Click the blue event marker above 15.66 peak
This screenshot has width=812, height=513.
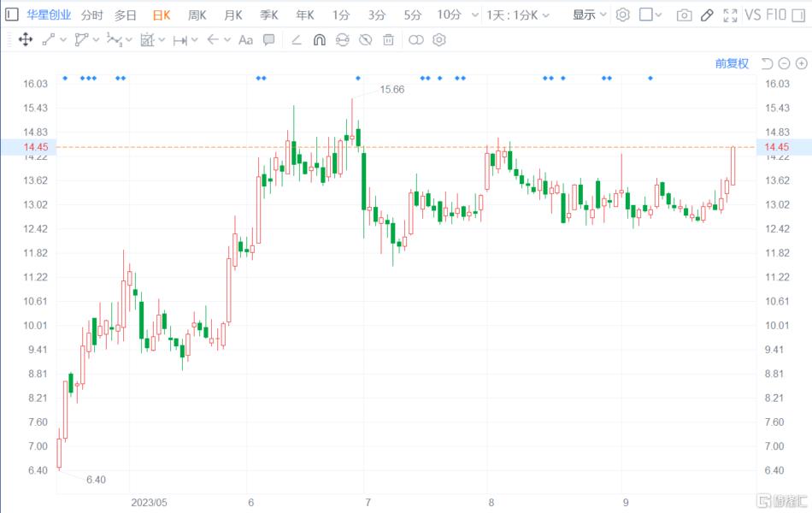point(358,79)
